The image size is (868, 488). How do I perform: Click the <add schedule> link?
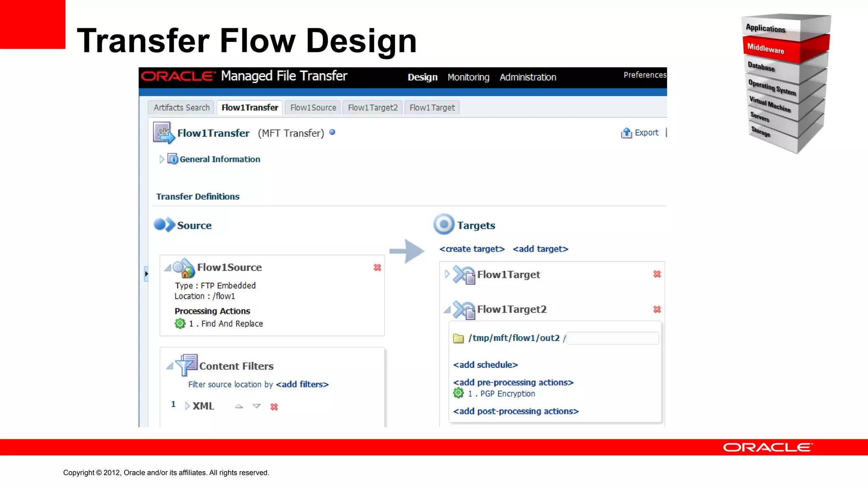click(486, 365)
